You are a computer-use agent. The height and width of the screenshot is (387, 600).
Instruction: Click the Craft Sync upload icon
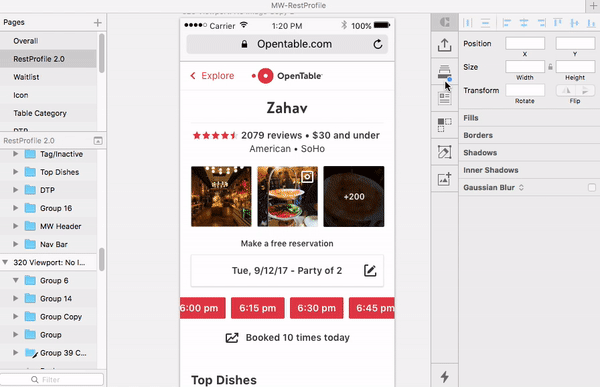445,45
